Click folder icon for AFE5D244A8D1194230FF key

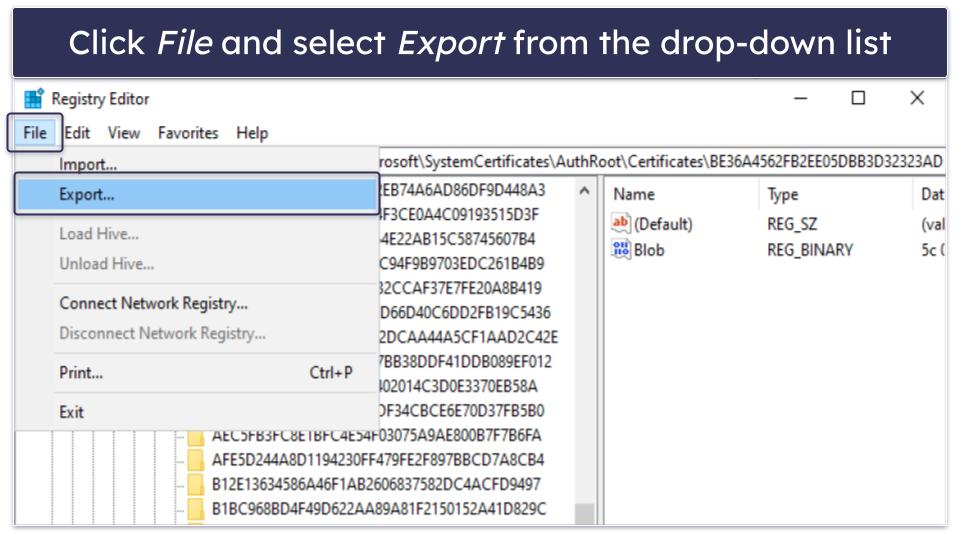pos(197,460)
